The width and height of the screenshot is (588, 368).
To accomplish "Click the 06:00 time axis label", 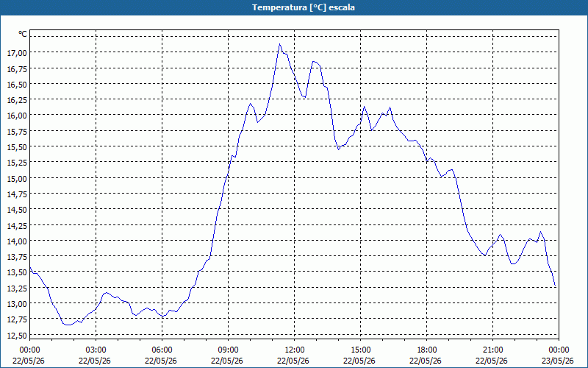I will click(162, 350).
